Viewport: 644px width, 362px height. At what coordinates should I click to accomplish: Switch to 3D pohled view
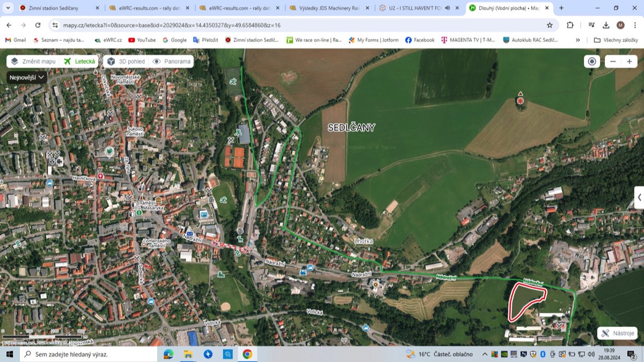[x=126, y=61]
